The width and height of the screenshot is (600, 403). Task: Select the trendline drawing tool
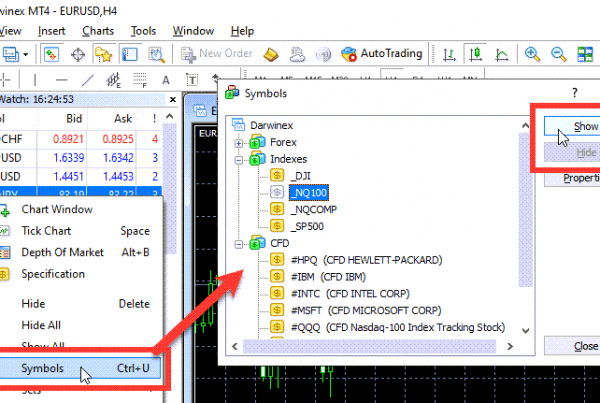point(88,80)
